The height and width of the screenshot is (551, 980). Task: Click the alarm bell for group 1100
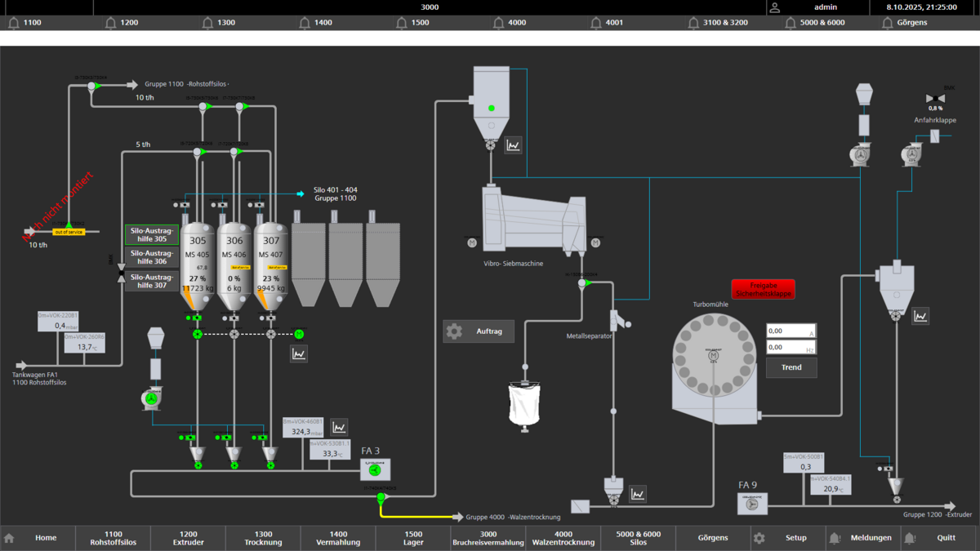[14, 23]
